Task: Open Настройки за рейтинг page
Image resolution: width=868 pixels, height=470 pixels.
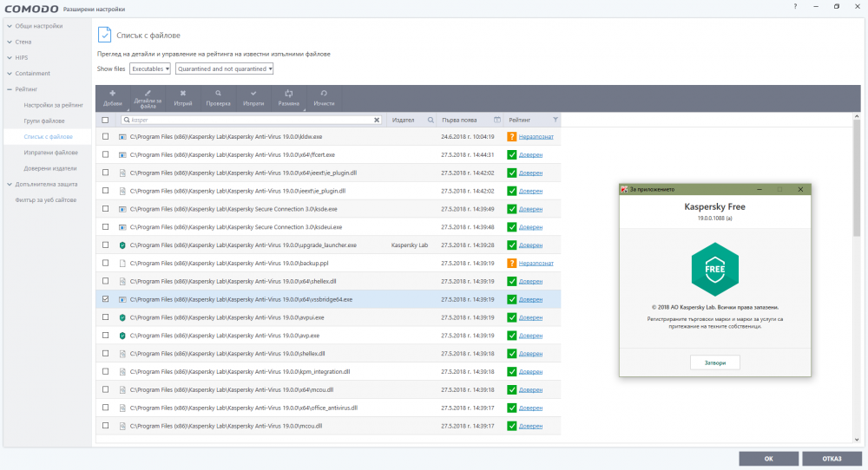Action: pos(53,105)
